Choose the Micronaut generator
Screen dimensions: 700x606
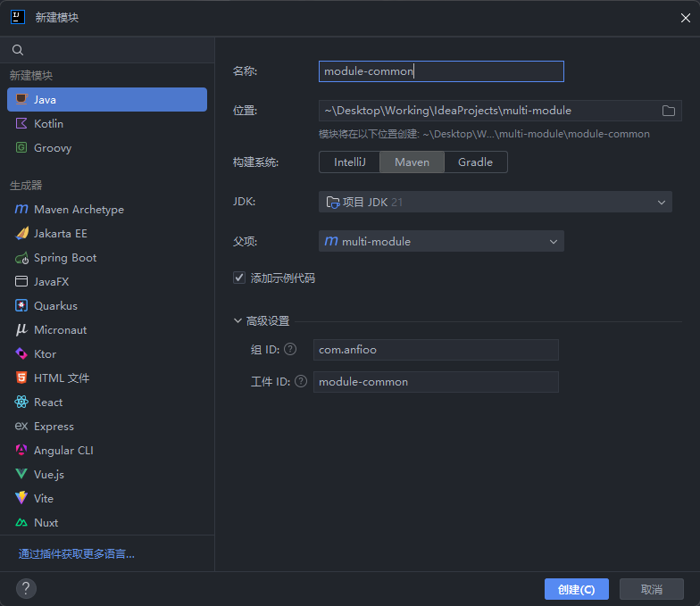[x=107, y=330]
